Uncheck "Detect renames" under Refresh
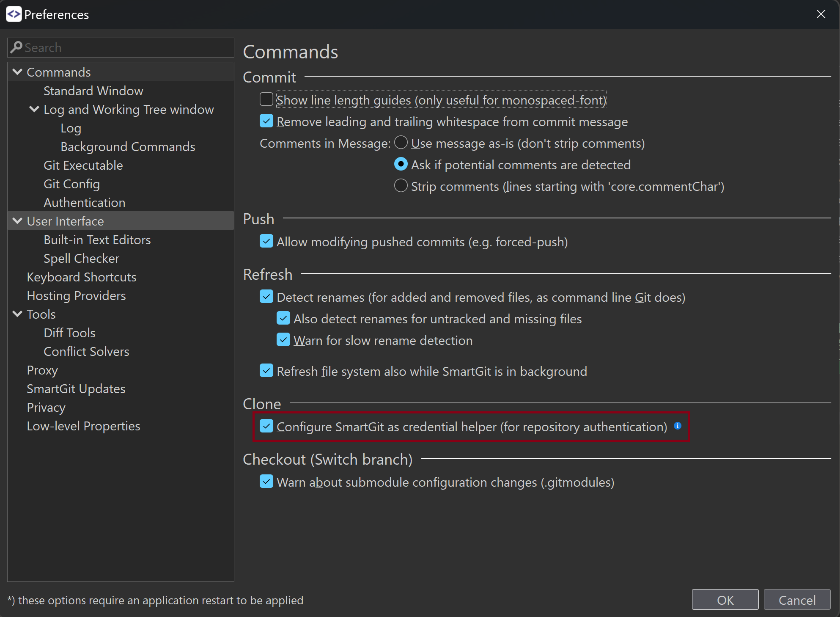 pos(266,297)
